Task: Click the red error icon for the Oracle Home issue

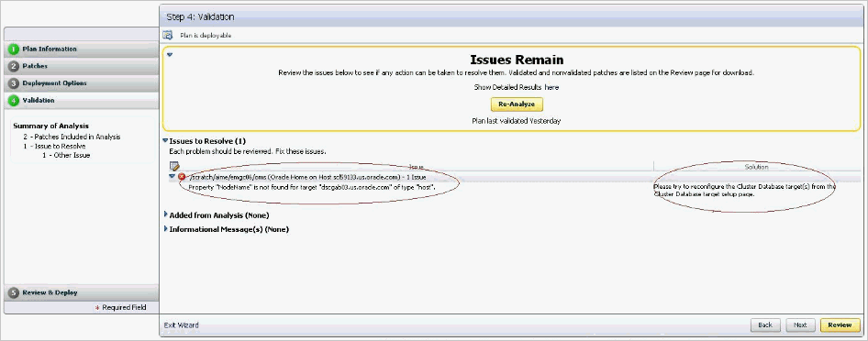Action: pyautogui.click(x=182, y=177)
